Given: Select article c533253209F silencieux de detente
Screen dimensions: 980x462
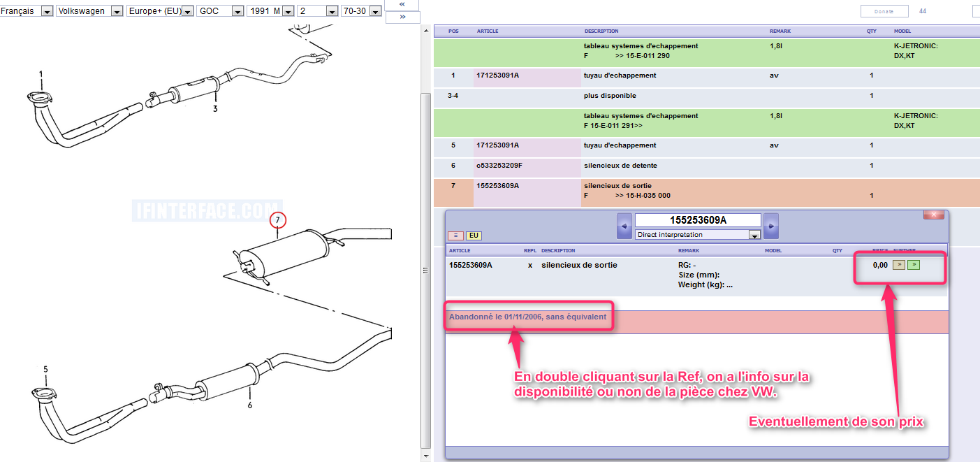Looking at the screenshot, I should (499, 166).
